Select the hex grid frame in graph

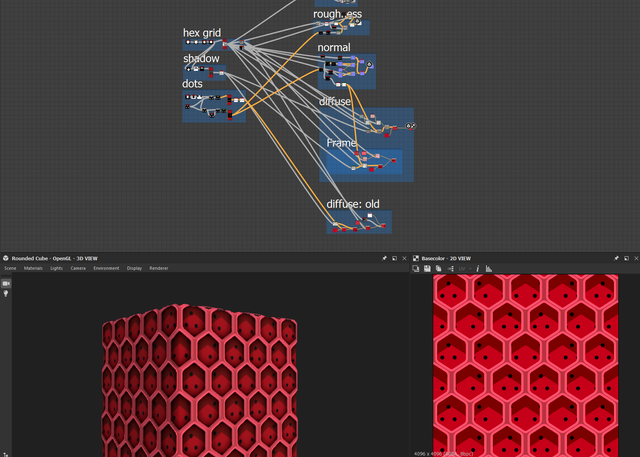pyautogui.click(x=201, y=34)
